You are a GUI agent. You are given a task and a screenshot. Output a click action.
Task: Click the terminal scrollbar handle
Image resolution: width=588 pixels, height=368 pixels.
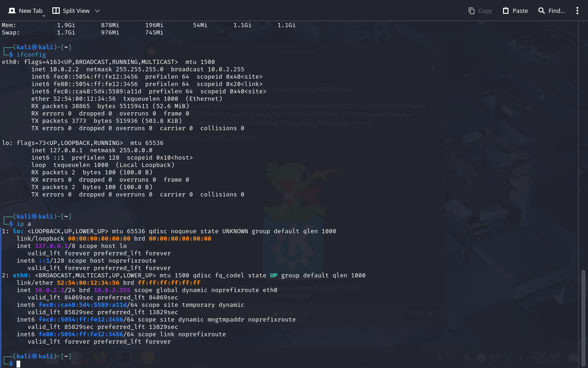pyautogui.click(x=583, y=317)
